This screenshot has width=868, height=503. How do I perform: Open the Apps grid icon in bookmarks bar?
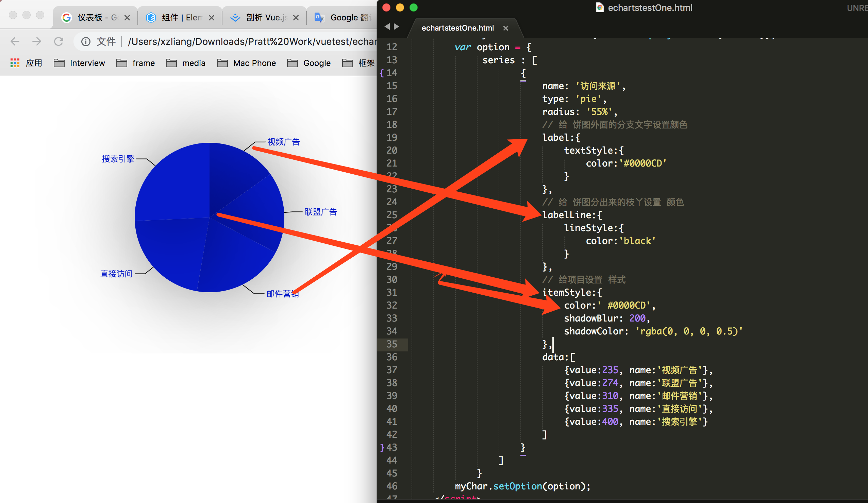15,63
